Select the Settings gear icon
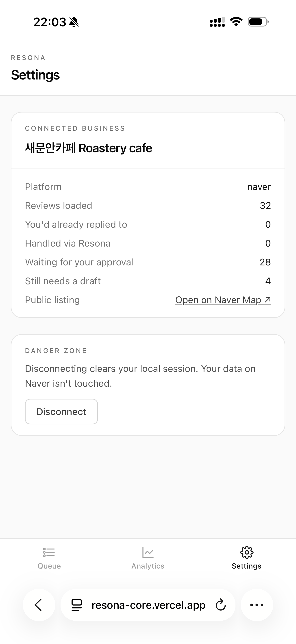The image size is (296, 644). point(247,552)
